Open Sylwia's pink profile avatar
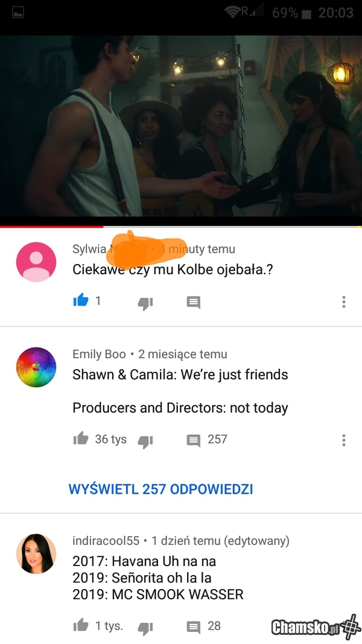The image size is (362, 644). point(36,262)
